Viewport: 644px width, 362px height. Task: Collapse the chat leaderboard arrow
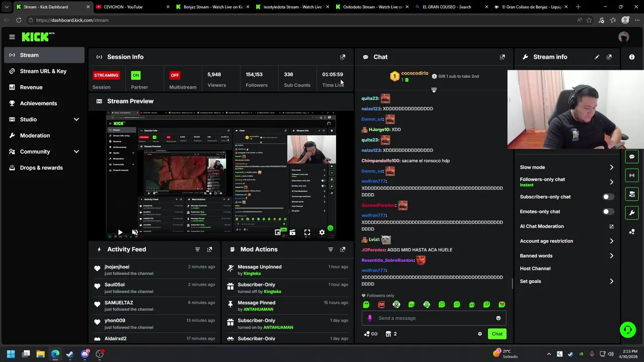point(434,90)
